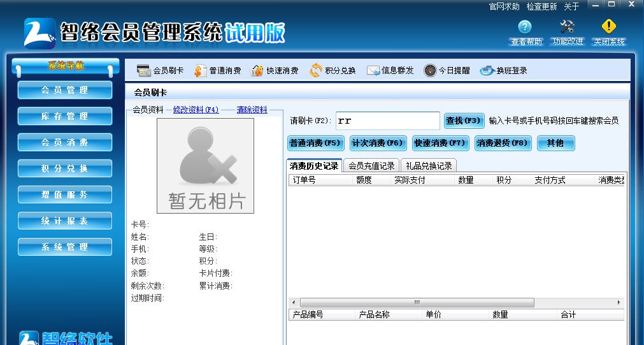Switch to 礼品兑换记录 tab
644x345 pixels.
(429, 166)
